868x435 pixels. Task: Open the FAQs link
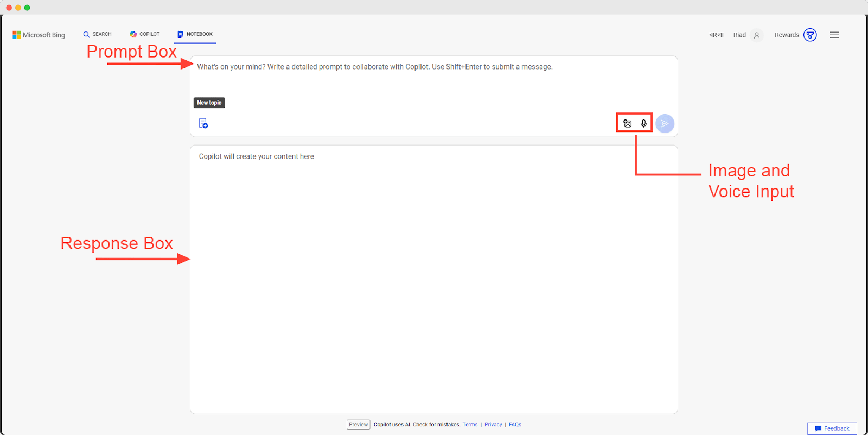pos(515,425)
